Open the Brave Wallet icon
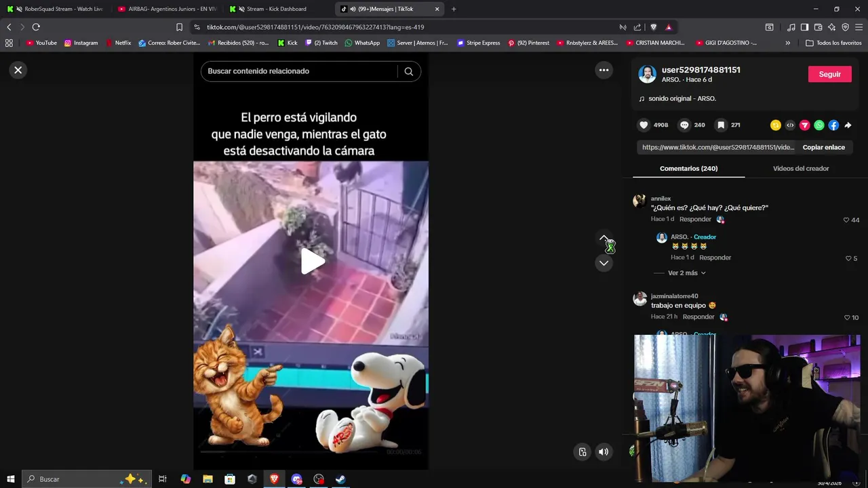The width and height of the screenshot is (868, 488). click(818, 27)
